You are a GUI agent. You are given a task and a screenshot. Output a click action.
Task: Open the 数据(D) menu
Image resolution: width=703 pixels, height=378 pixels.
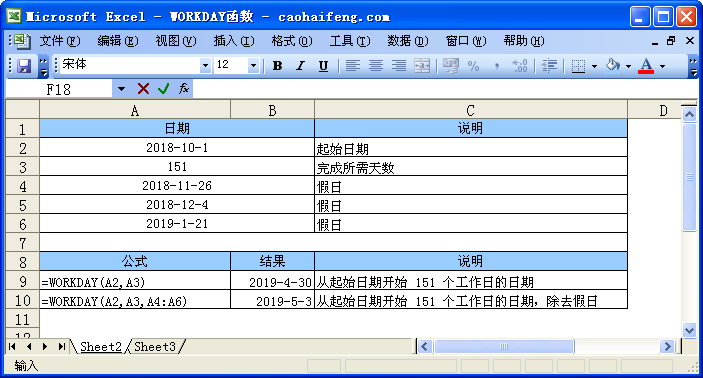(408, 41)
